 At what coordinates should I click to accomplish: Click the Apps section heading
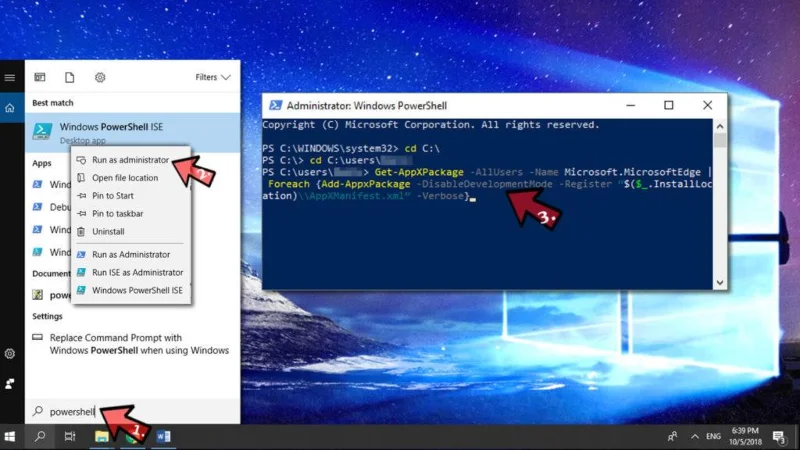click(x=42, y=163)
